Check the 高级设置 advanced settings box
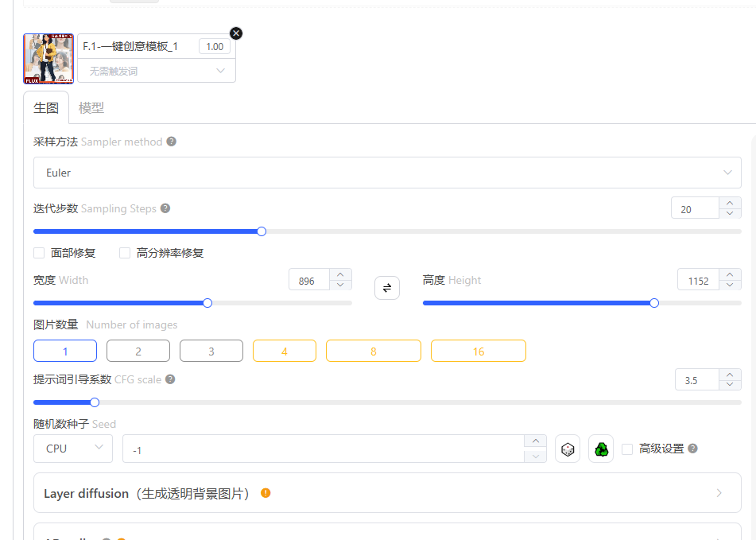The width and height of the screenshot is (756, 540). click(x=626, y=449)
